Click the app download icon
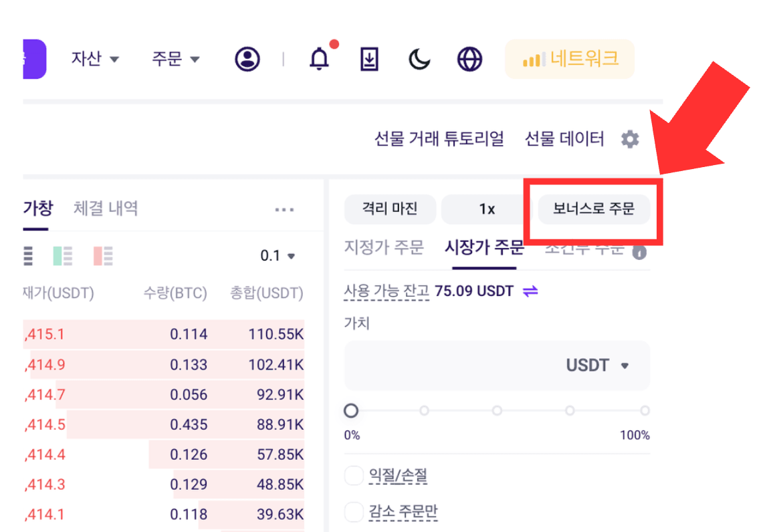 click(x=369, y=59)
